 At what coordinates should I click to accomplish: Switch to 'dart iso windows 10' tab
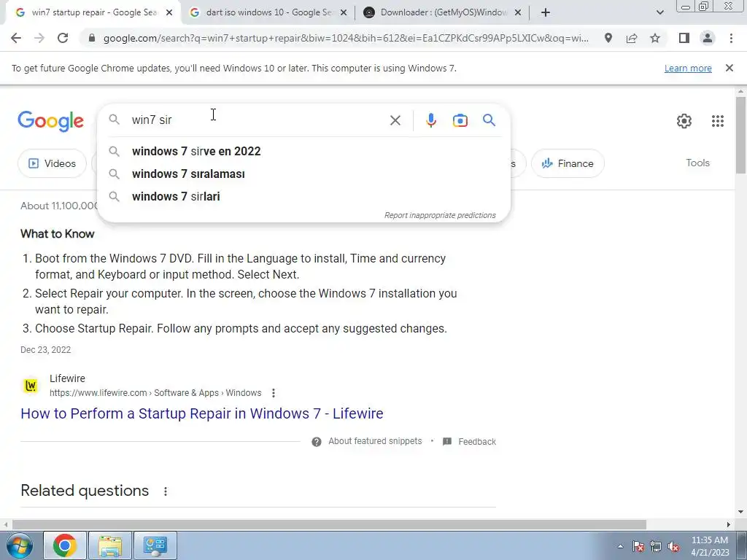pyautogui.click(x=268, y=13)
